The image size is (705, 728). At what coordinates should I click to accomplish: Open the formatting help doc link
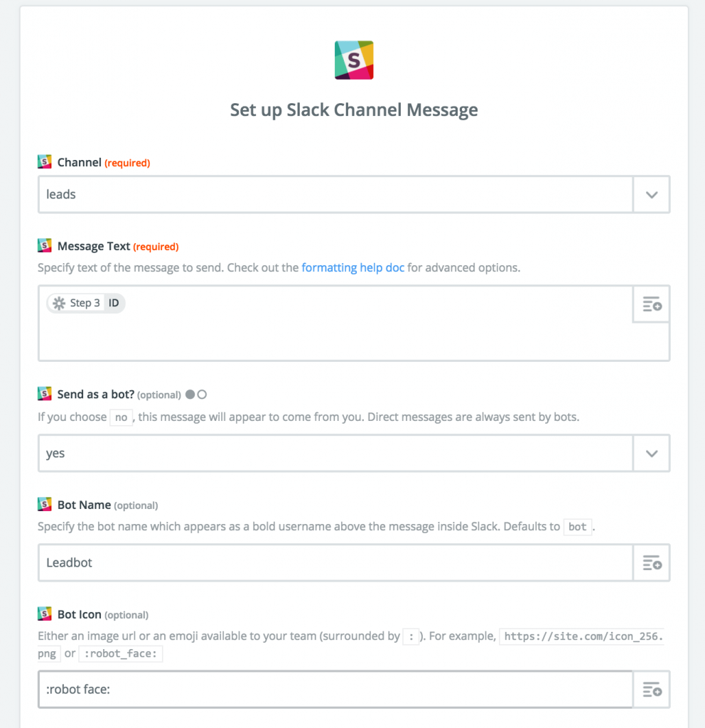(352, 267)
